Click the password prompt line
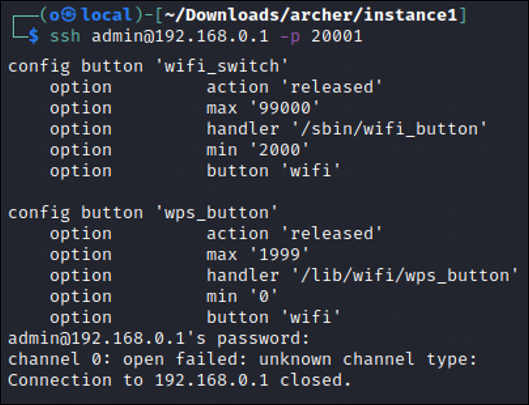This screenshot has width=529, height=405. pyautogui.click(x=159, y=339)
